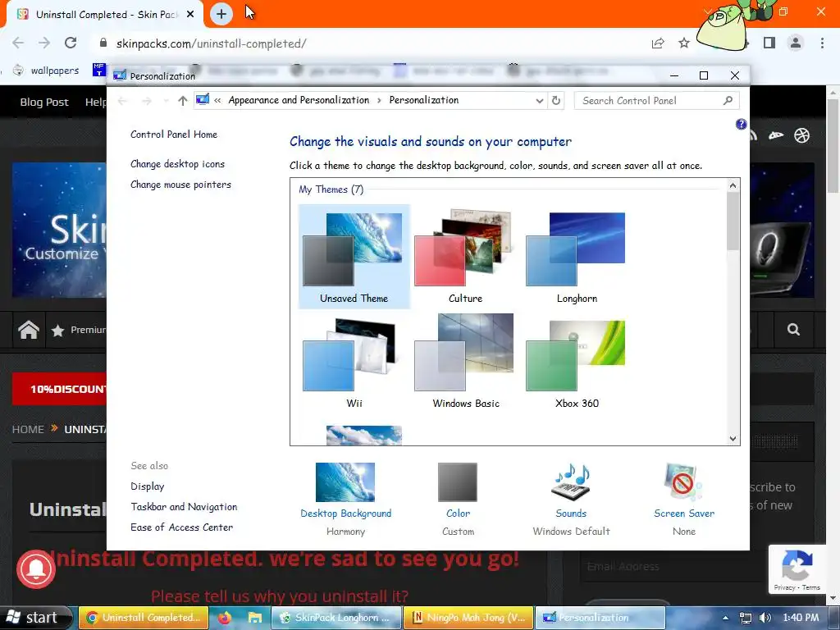840x630 pixels.
Task: Click the Desktop Background text link
Action: tap(345, 514)
